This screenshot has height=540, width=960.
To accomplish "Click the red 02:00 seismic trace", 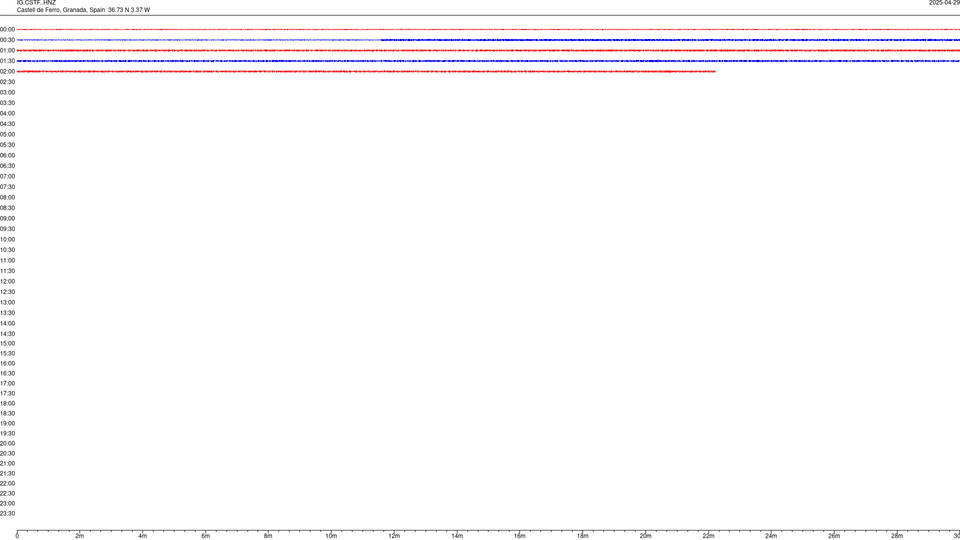I will [x=366, y=72].
